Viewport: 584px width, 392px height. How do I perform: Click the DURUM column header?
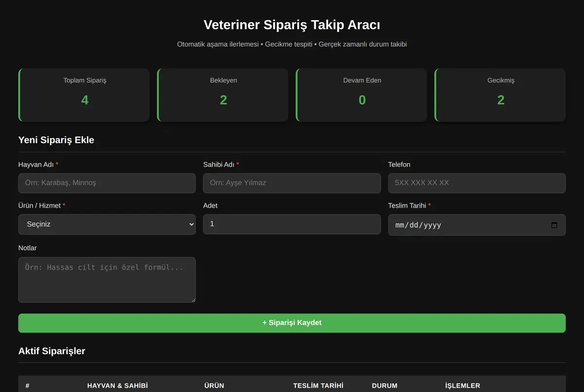click(384, 386)
